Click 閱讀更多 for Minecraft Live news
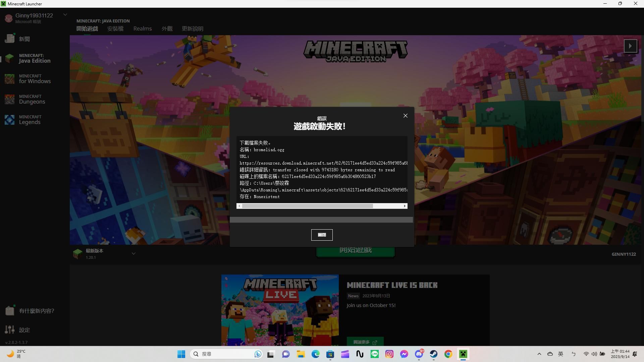This screenshot has width=644, height=362. click(x=365, y=342)
